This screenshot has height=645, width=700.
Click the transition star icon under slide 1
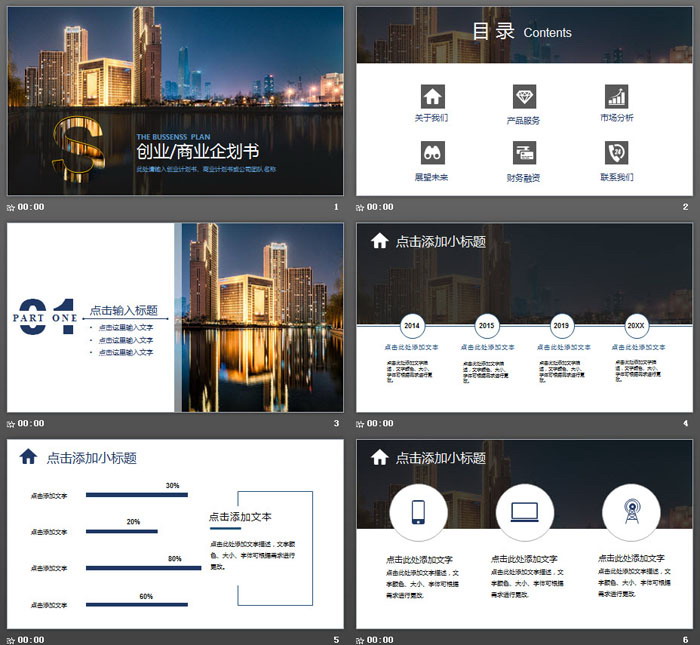tap(11, 207)
